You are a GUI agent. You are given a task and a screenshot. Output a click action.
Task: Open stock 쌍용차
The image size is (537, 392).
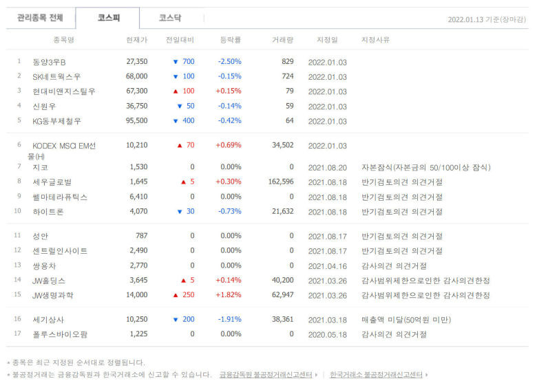[x=44, y=265]
